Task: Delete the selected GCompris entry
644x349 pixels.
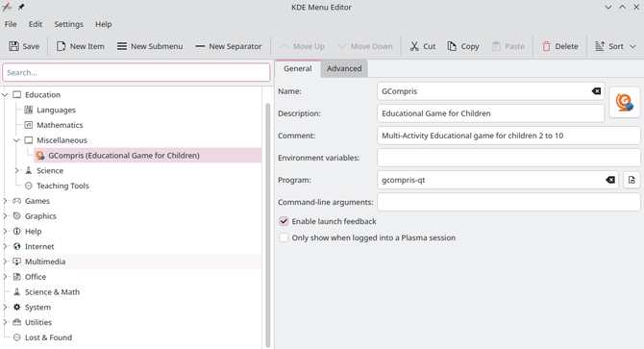Action: [x=559, y=46]
